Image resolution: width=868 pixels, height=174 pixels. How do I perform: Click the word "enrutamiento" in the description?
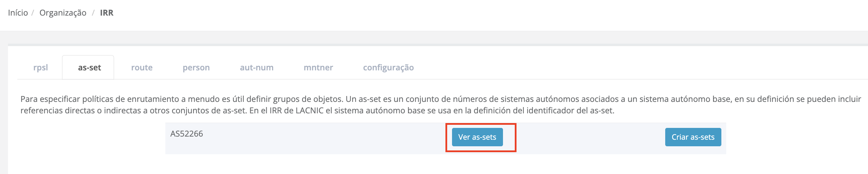(157, 99)
